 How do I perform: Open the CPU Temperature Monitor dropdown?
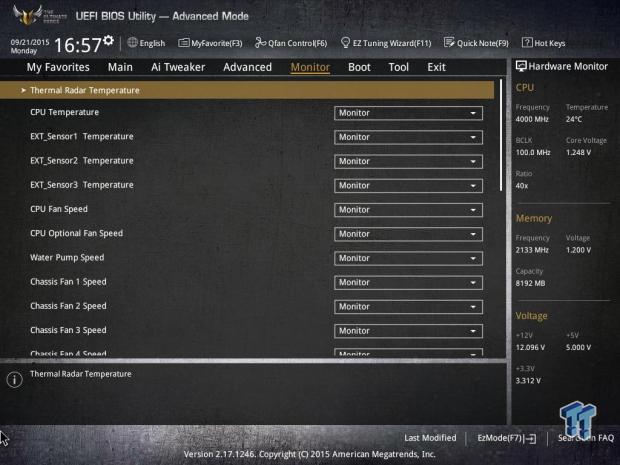click(x=408, y=113)
